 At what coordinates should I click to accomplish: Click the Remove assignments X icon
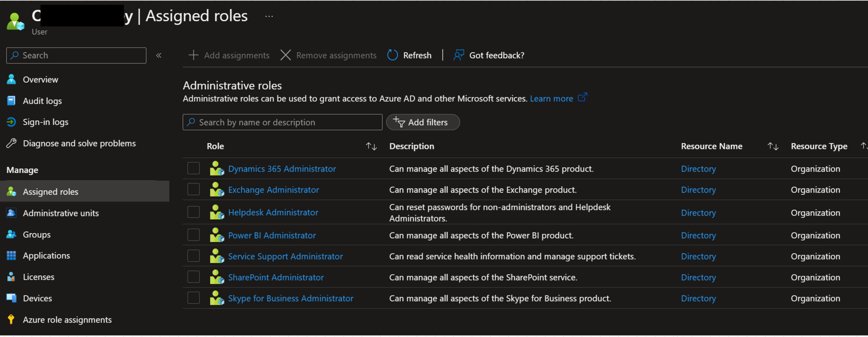[286, 55]
